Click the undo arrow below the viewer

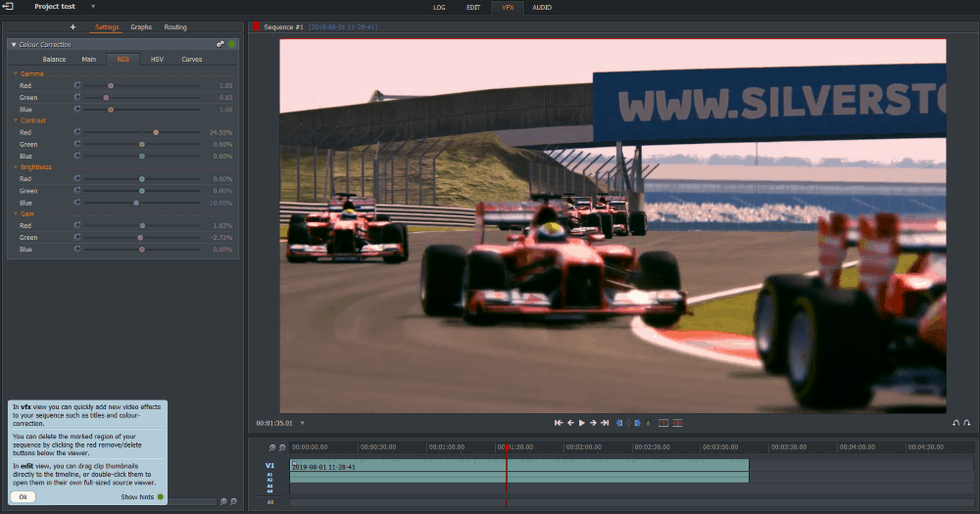coord(955,423)
